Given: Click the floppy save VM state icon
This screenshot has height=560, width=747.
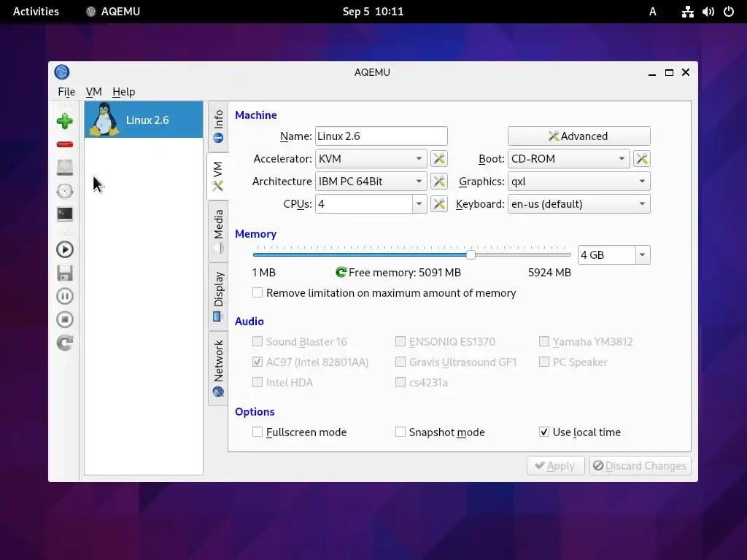Looking at the screenshot, I should pos(65,273).
